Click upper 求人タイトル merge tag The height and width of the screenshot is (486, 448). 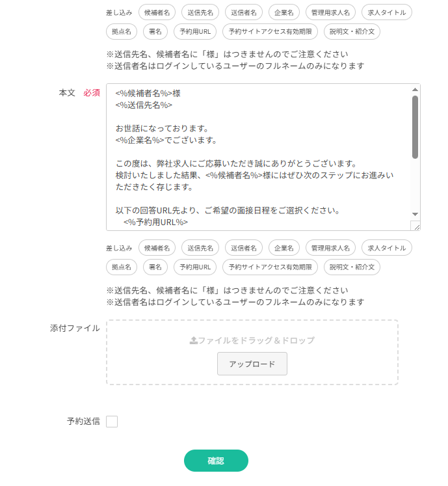(x=387, y=12)
